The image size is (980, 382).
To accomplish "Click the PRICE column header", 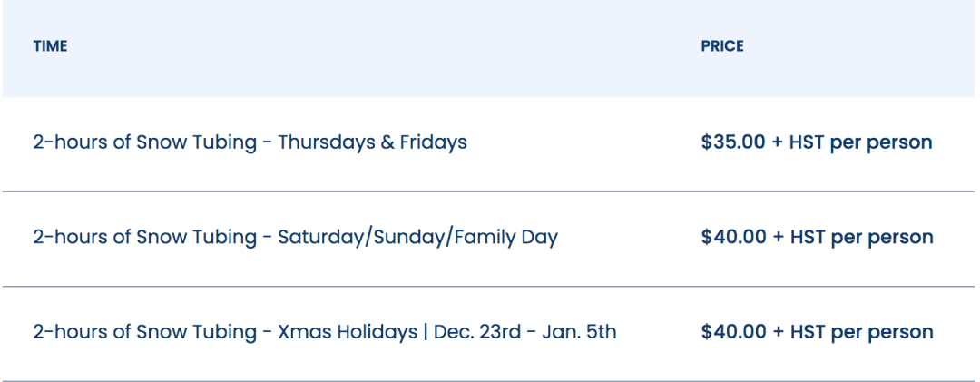I will coord(722,46).
